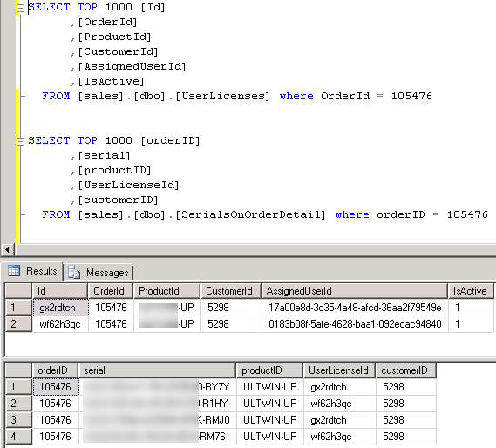496x448 pixels.
Task: Click the Results grid icon
Action: pyautogui.click(x=14, y=270)
